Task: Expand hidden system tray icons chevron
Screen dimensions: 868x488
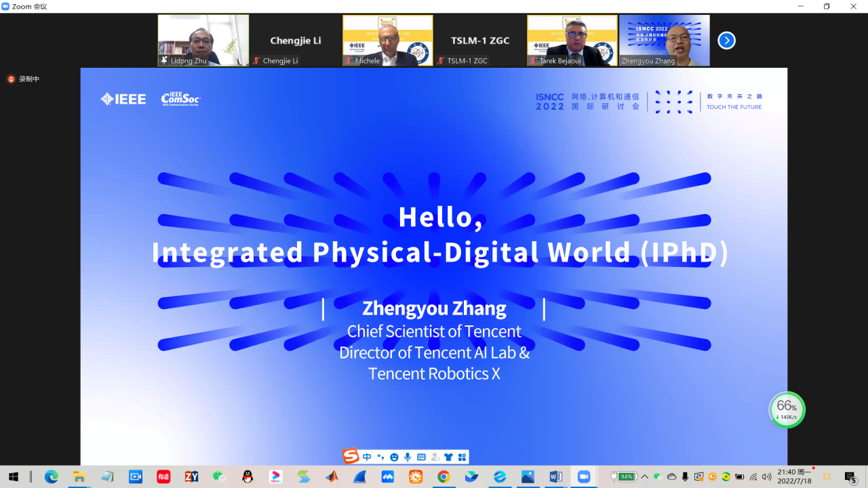Action: [x=644, y=478]
